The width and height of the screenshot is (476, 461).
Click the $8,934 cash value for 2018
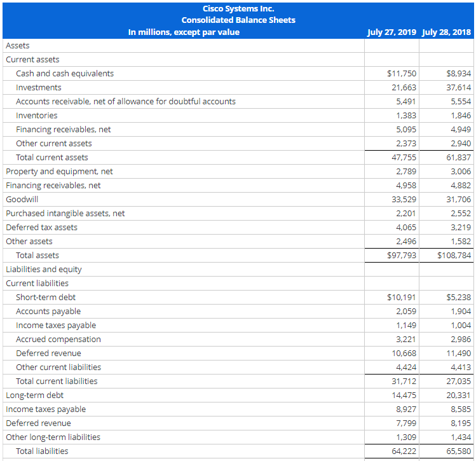[x=458, y=74]
